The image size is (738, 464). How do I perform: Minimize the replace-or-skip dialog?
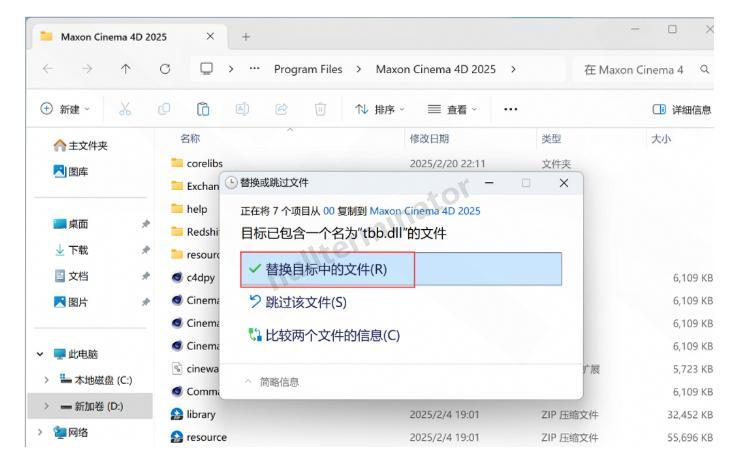click(x=489, y=183)
